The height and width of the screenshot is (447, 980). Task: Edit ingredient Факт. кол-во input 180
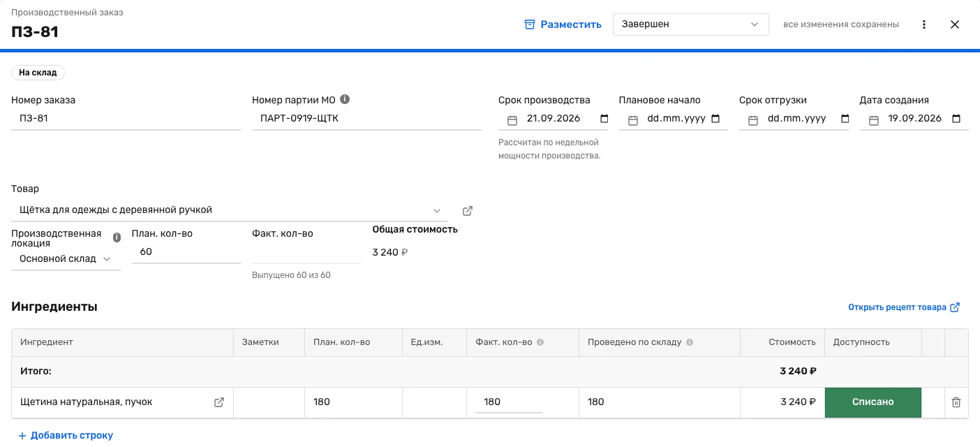tap(509, 402)
